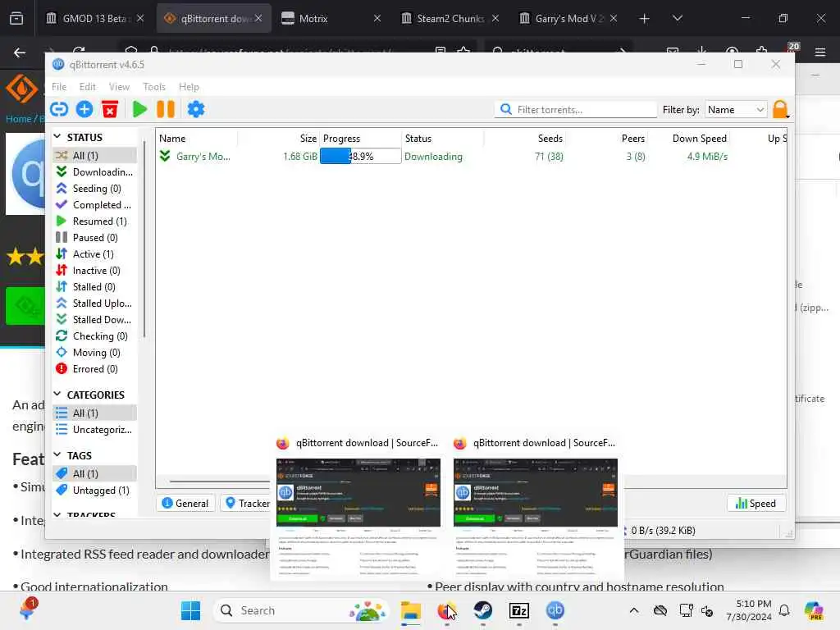This screenshot has width=840, height=630.
Task: Switch to the Motrix browser tab
Action: click(331, 18)
